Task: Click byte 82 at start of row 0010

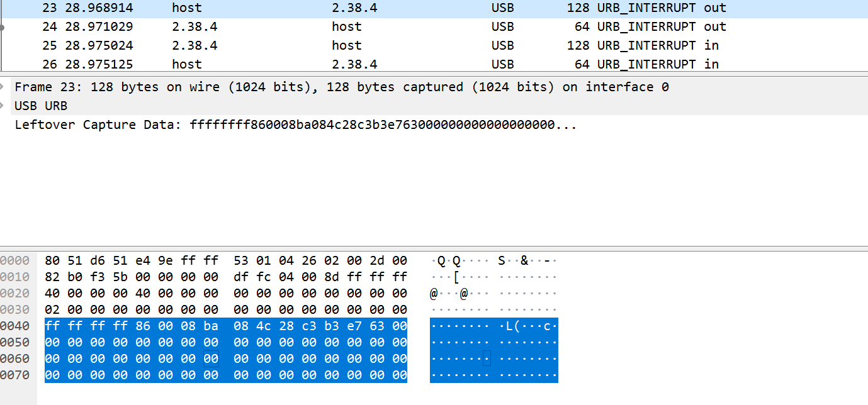Action: pyautogui.click(x=52, y=277)
